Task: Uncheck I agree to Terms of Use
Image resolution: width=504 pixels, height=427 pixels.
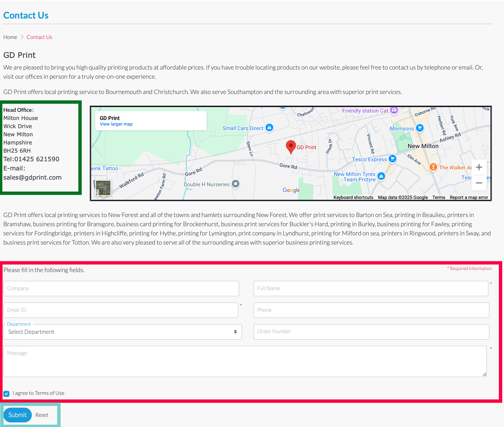Action: (6, 394)
